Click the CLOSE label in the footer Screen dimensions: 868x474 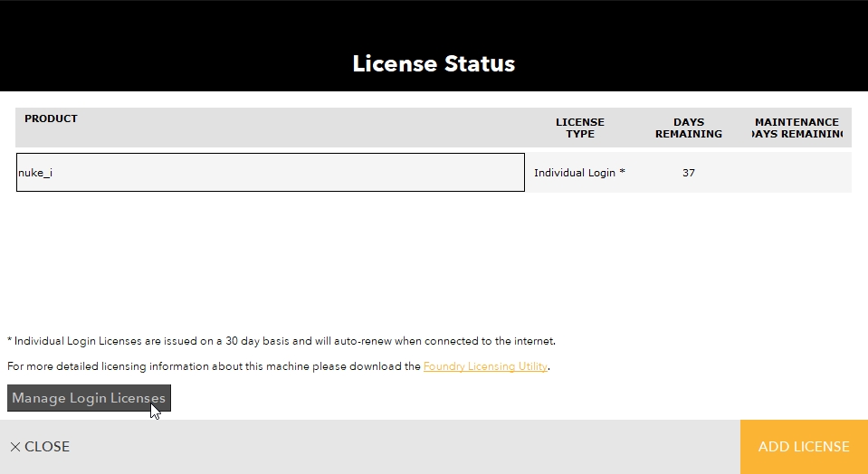[x=47, y=447]
